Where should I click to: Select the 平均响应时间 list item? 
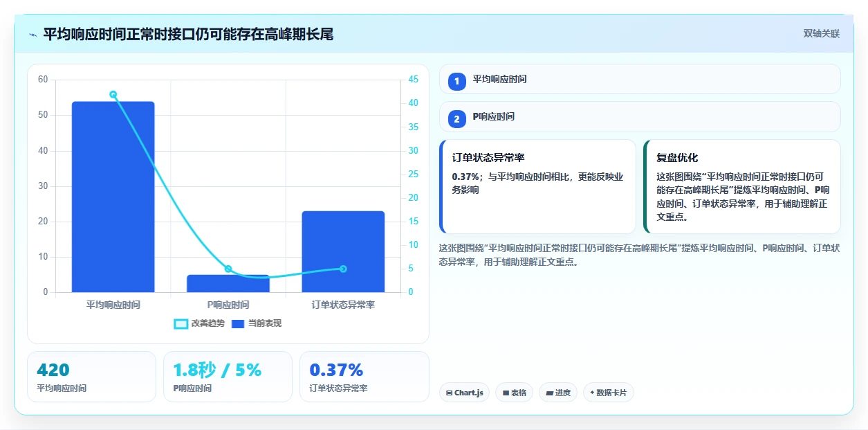pyautogui.click(x=640, y=79)
